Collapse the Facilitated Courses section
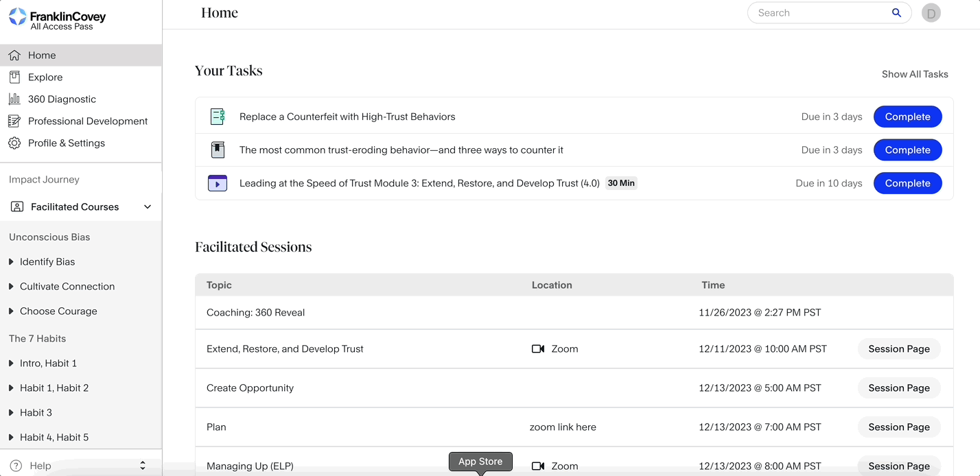The height and width of the screenshot is (476, 980). tap(147, 206)
